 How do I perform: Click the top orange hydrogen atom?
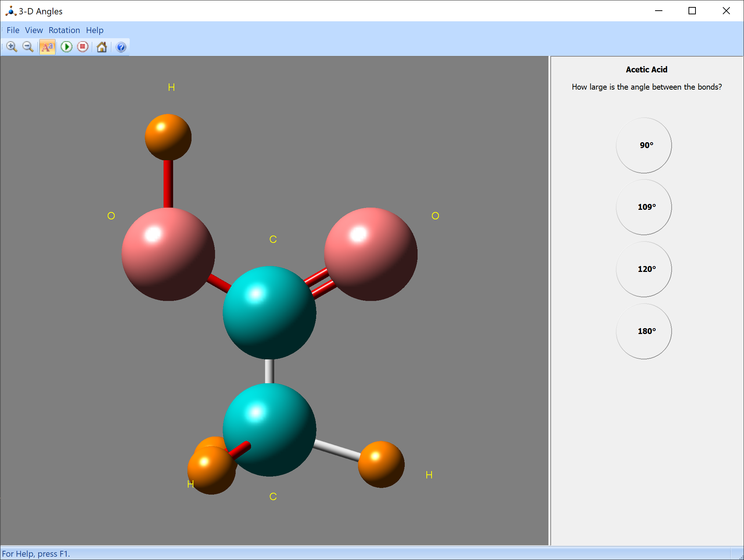168,137
